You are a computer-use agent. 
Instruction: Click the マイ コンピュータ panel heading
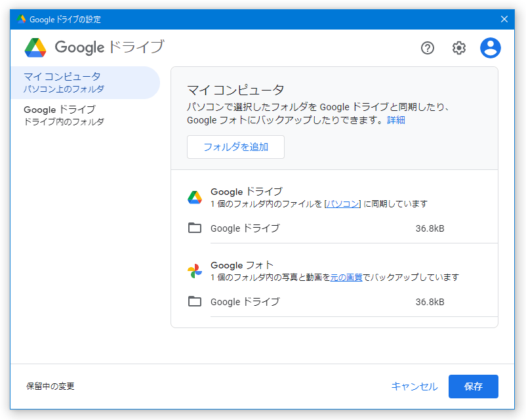coord(235,90)
